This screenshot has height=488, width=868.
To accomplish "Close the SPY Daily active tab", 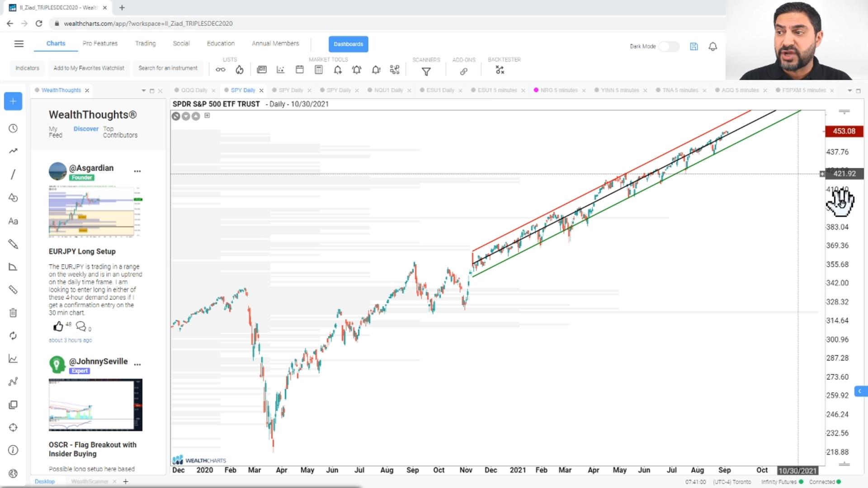I will 261,91.
